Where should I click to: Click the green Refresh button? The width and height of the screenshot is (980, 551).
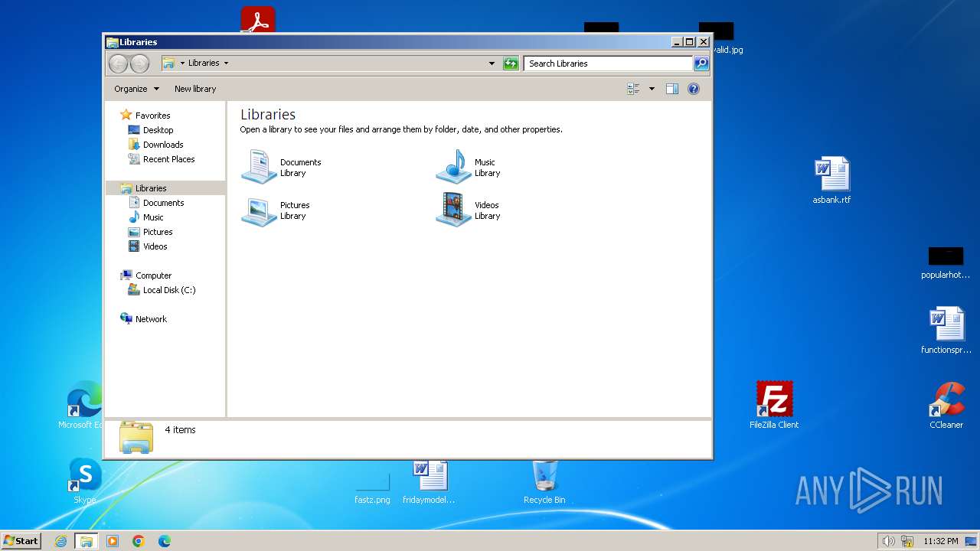click(x=511, y=64)
